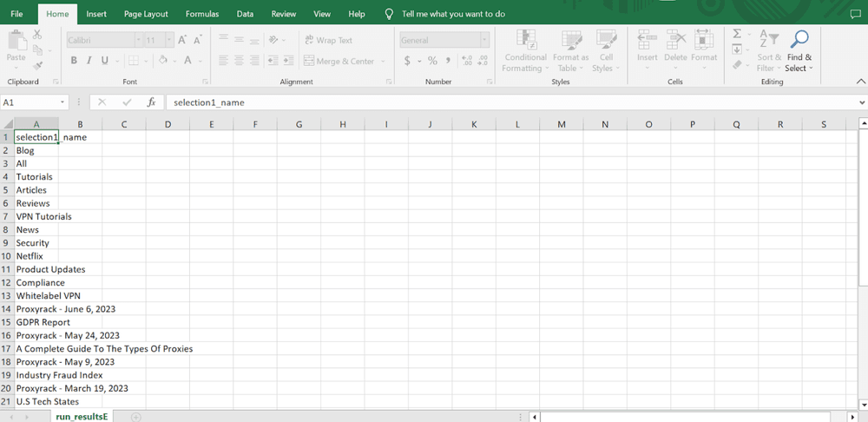
Task: Click the Format cells button
Action: pos(704,51)
